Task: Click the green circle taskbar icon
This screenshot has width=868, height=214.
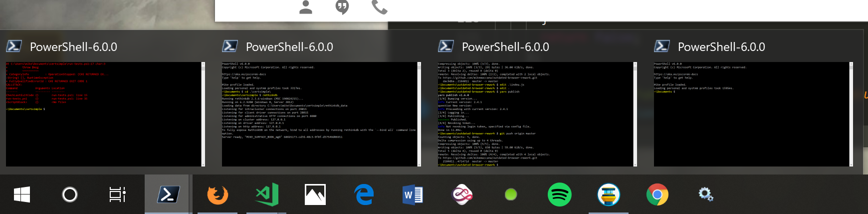Action: (511, 194)
